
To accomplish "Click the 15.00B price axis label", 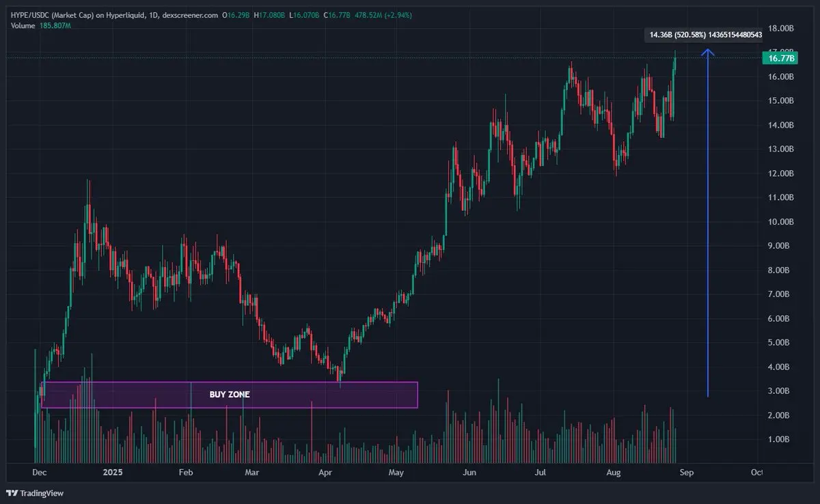I will click(781, 101).
